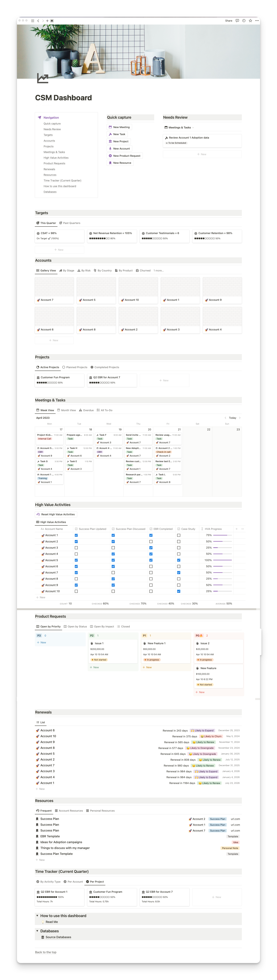Favorite this page with the star
277x980 pixels.
click(250, 21)
